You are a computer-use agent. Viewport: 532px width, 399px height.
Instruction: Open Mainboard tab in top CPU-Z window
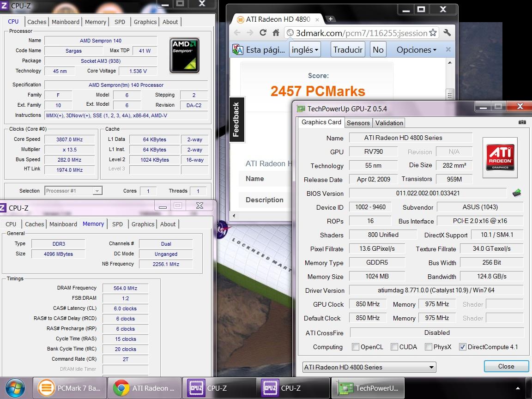[x=66, y=22]
